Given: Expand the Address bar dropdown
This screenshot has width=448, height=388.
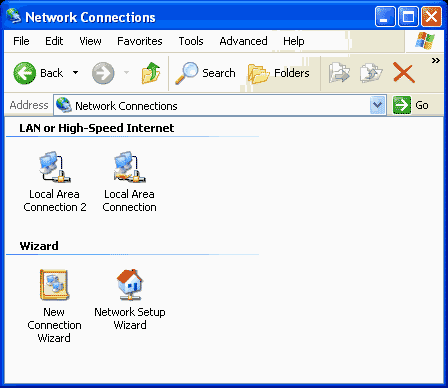Looking at the screenshot, I should [x=377, y=105].
